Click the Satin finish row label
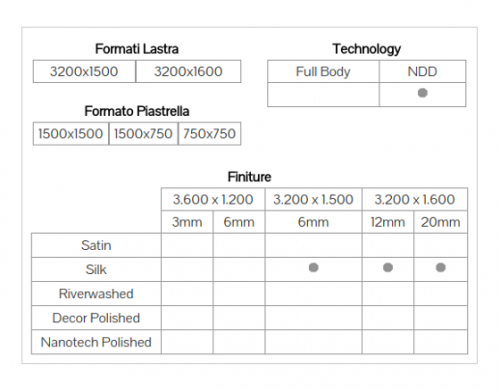Screen dimensions: 500x390 click(96, 245)
